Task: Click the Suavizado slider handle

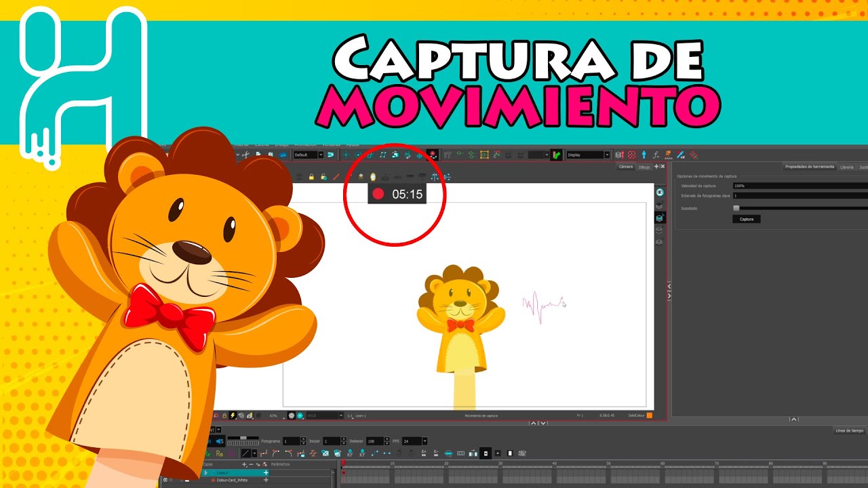Action: click(x=736, y=208)
